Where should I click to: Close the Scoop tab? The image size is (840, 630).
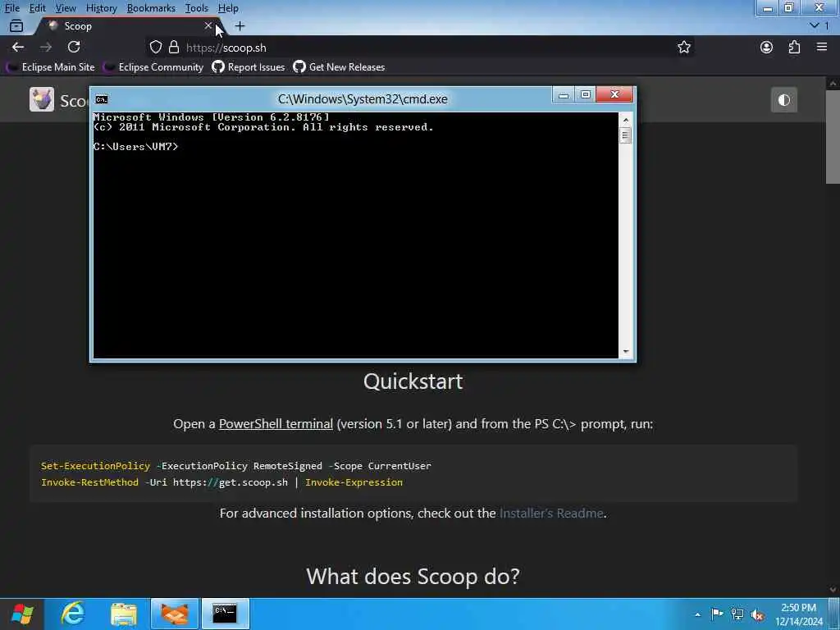(208, 25)
